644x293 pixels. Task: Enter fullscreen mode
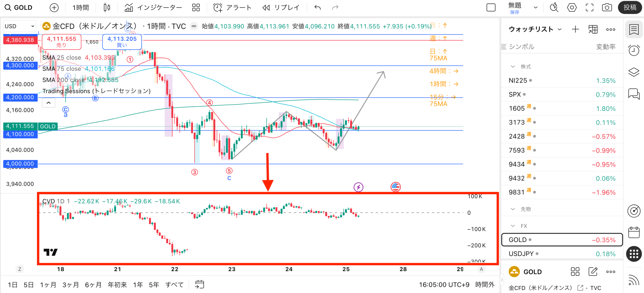pos(589,8)
